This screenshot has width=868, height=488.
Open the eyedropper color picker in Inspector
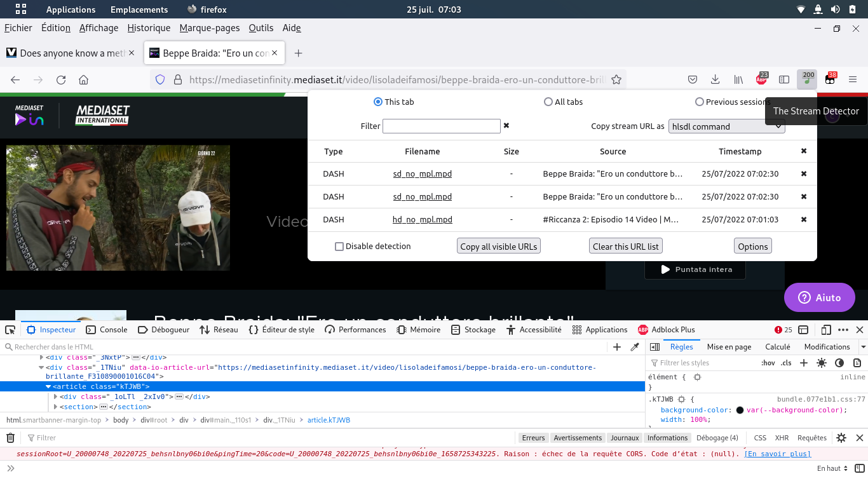[x=634, y=347]
